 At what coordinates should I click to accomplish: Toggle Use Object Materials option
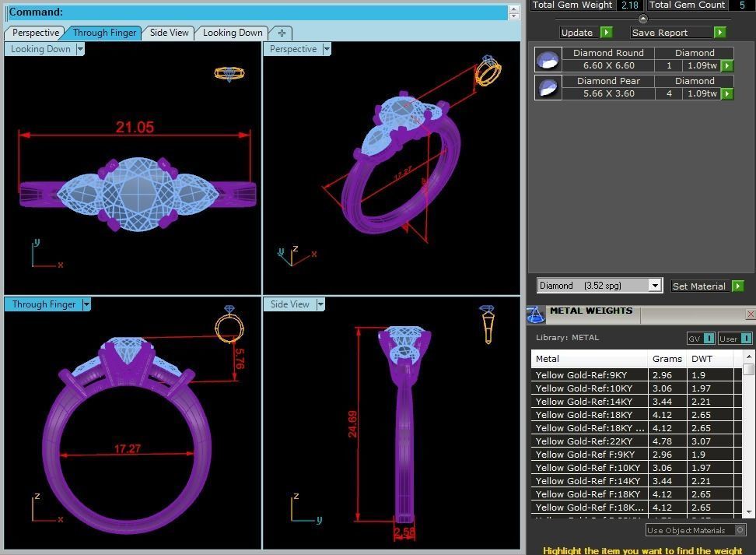(x=740, y=530)
